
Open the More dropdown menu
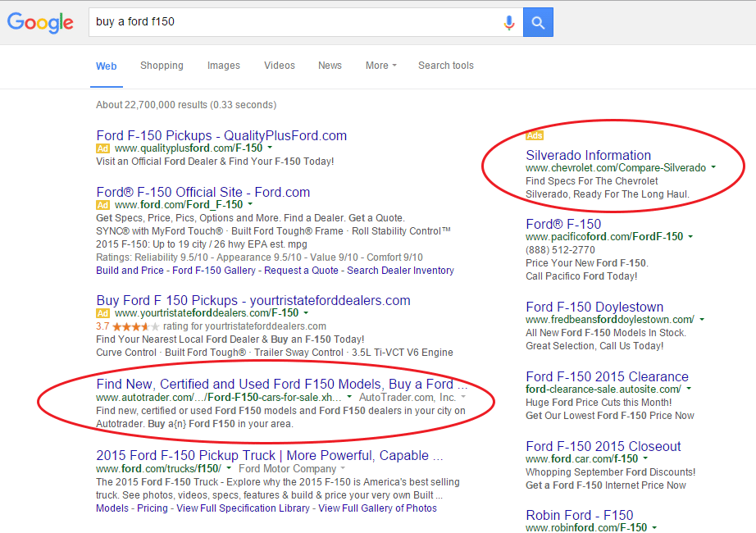point(381,66)
